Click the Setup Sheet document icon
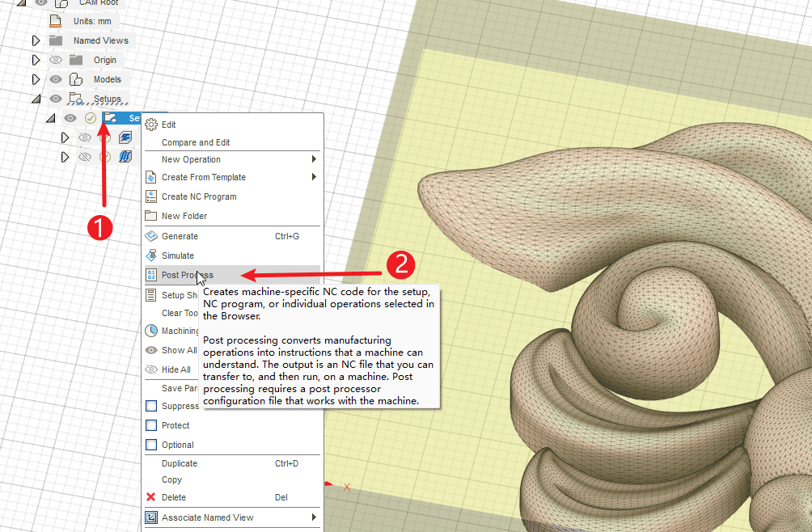This screenshot has height=532, width=812. [151, 295]
